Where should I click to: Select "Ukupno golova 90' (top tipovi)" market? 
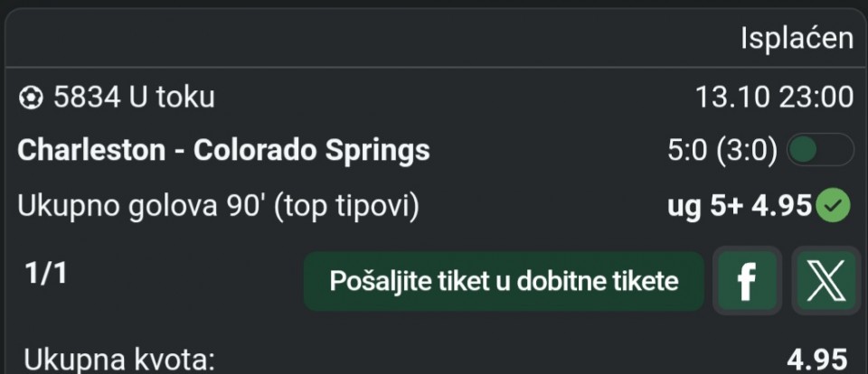[x=218, y=207]
